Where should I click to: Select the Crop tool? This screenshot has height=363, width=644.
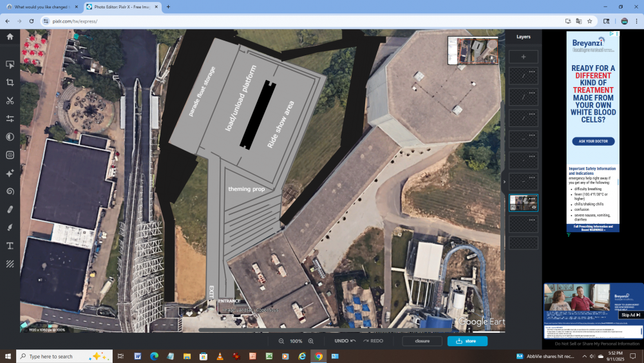(x=10, y=83)
